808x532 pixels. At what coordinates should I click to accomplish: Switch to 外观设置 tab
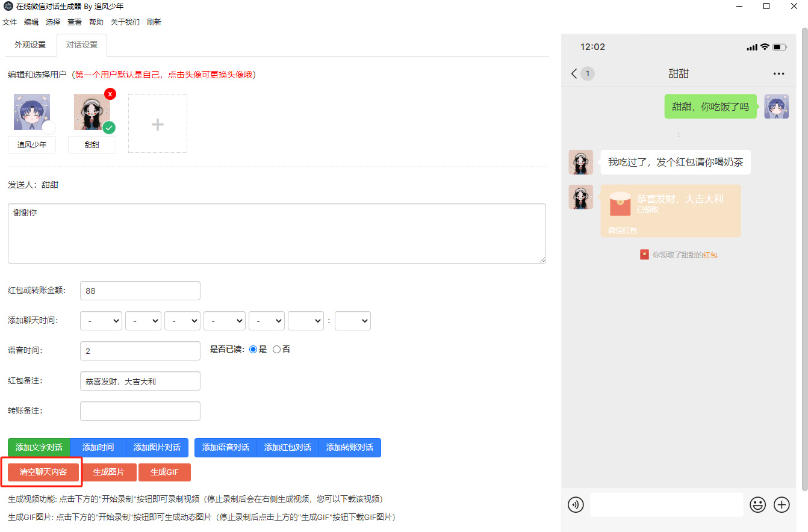pos(30,45)
